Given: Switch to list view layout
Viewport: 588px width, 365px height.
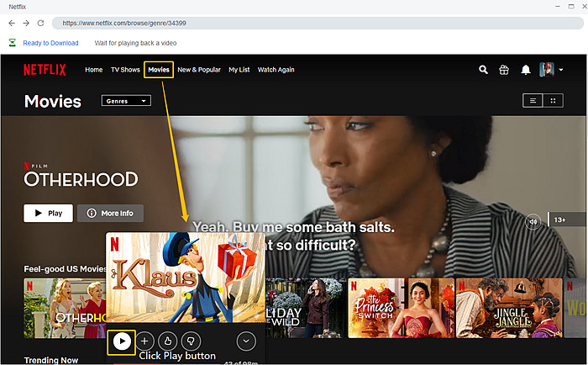Looking at the screenshot, I should click(533, 100).
